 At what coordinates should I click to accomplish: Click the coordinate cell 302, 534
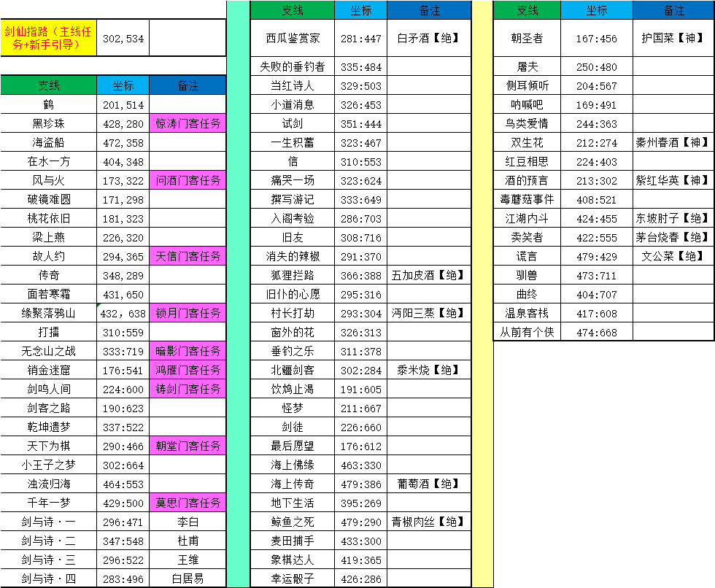[x=123, y=38]
